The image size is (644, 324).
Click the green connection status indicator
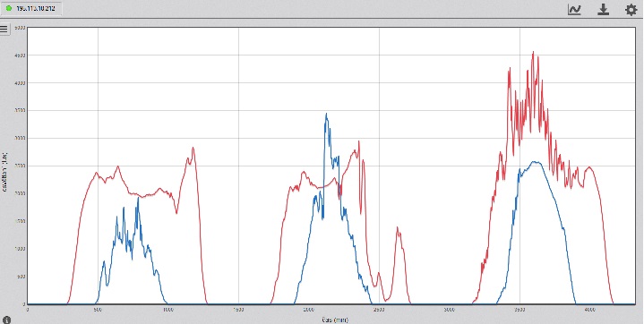9,8
